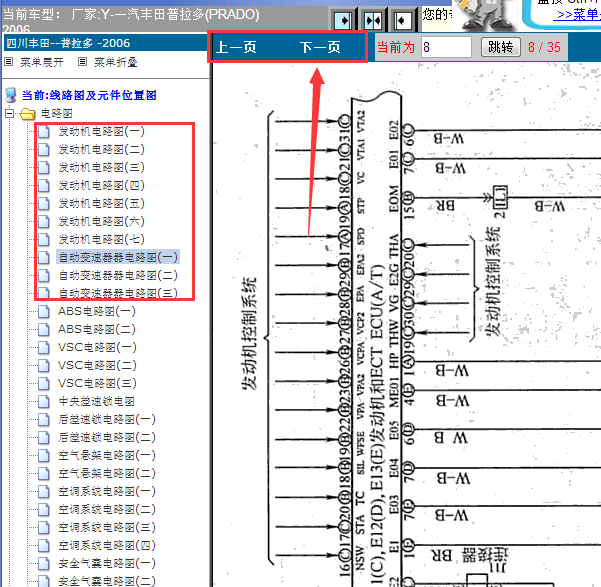Screen dimensions: 601x587
Task: Click the page icon beside 空调系统电路图(一)
Action: click(x=44, y=492)
